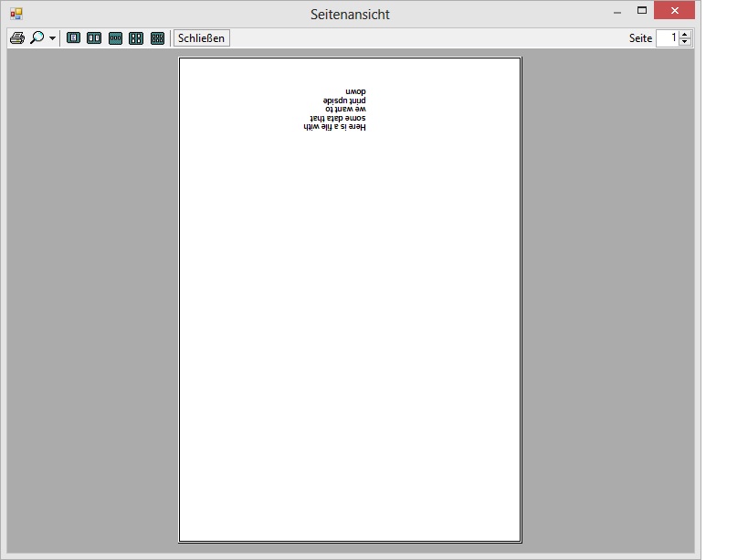Image resolution: width=748 pixels, height=560 pixels.
Task: Click inside the Seite page number field
Action: 668,38
